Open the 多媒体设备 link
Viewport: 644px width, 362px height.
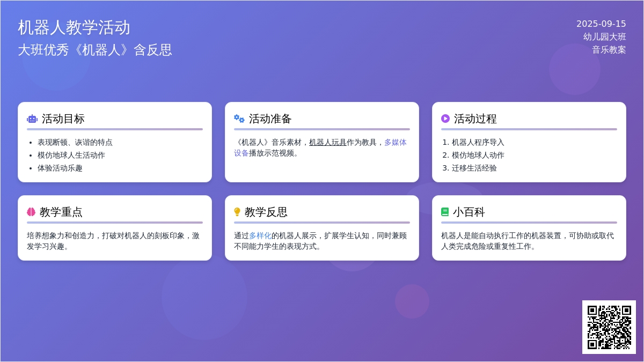point(395,143)
